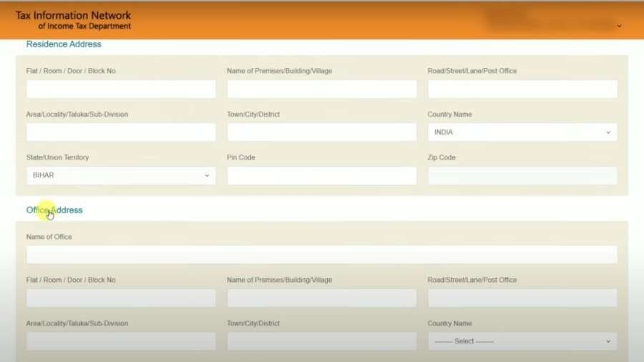The image size is (644, 362).
Task: Click 'of Income Tax Department' subtitle text
Action: 84,26
